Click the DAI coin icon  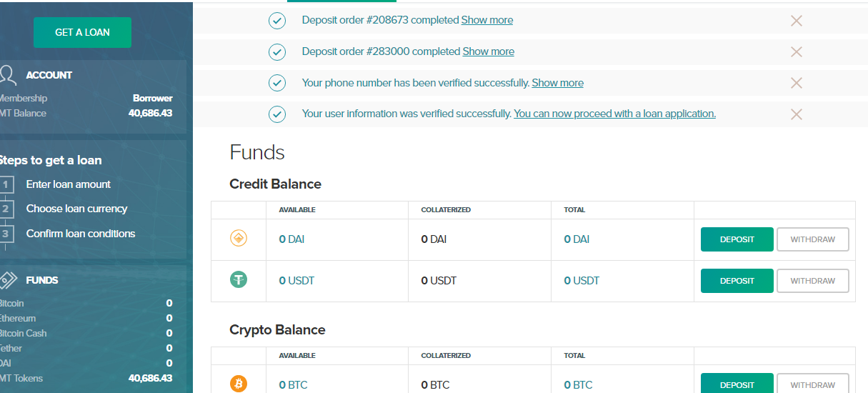pos(239,239)
